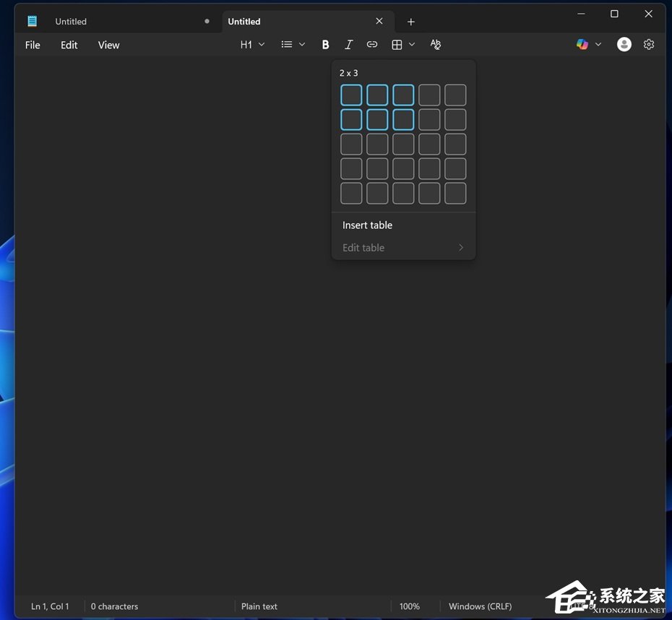Pick the 5 x 5 table grid cell
The width and height of the screenshot is (672, 620).
(x=455, y=193)
